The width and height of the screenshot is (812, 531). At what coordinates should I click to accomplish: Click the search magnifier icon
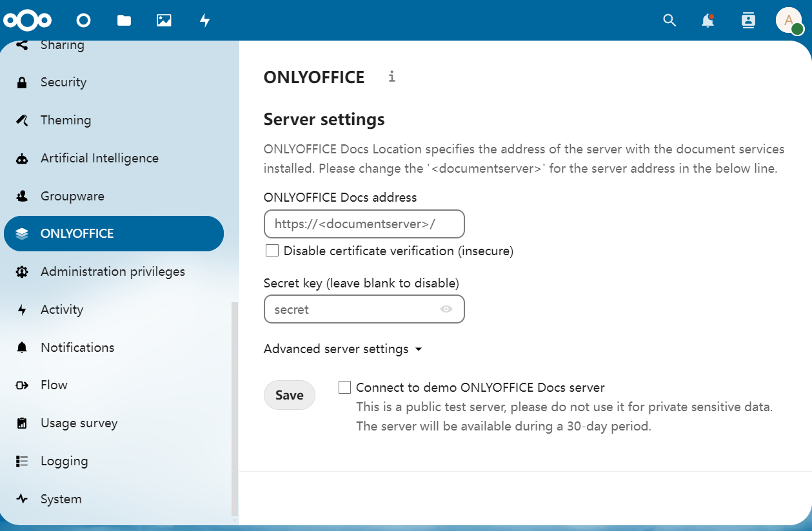(669, 21)
